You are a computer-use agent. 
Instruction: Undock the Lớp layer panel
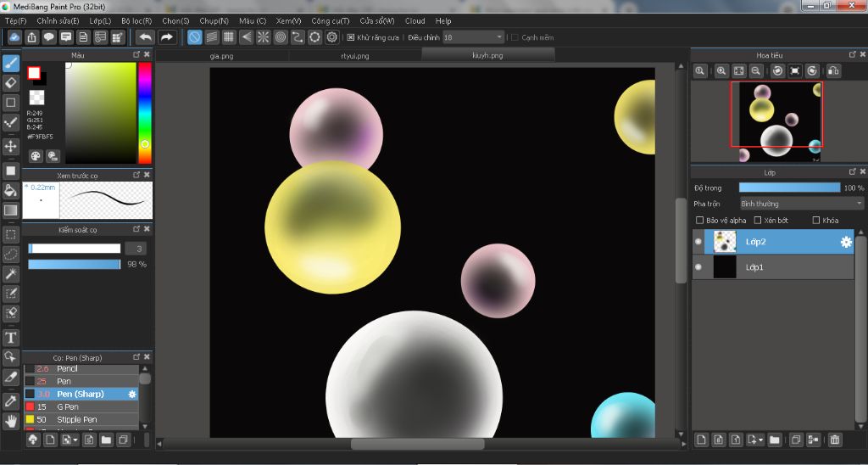coord(853,172)
